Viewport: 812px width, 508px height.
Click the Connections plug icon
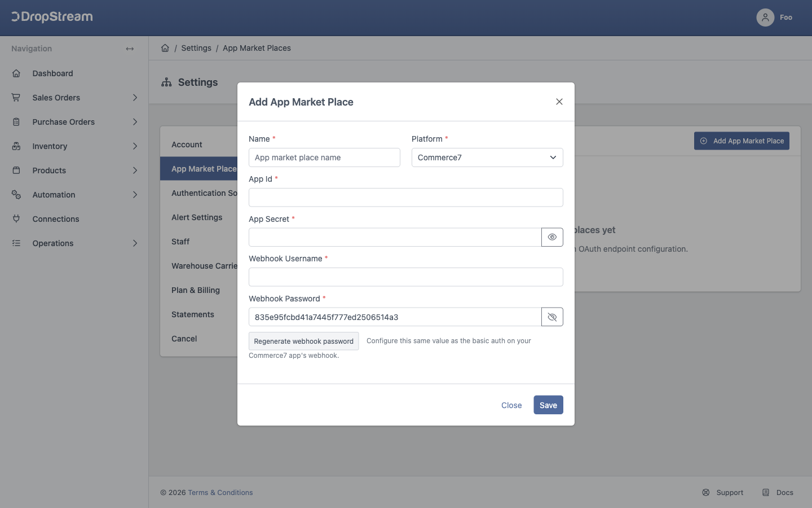coord(16,219)
